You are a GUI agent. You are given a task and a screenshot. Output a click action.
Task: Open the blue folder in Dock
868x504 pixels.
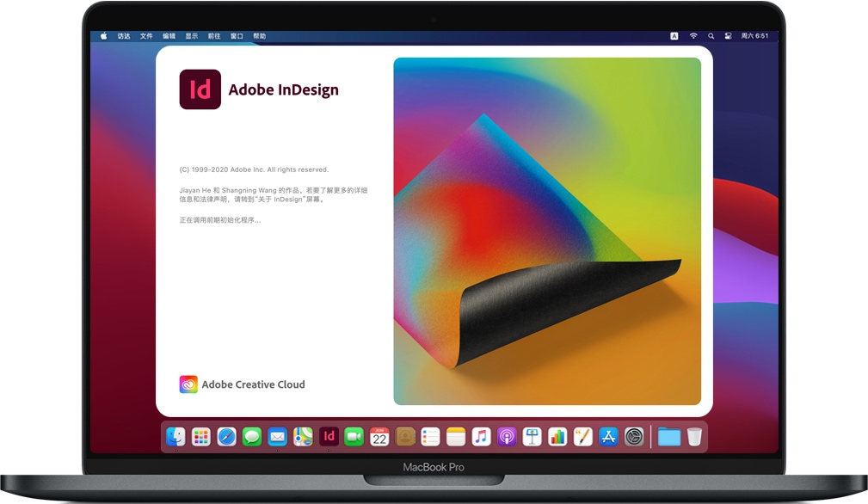pyautogui.click(x=668, y=437)
